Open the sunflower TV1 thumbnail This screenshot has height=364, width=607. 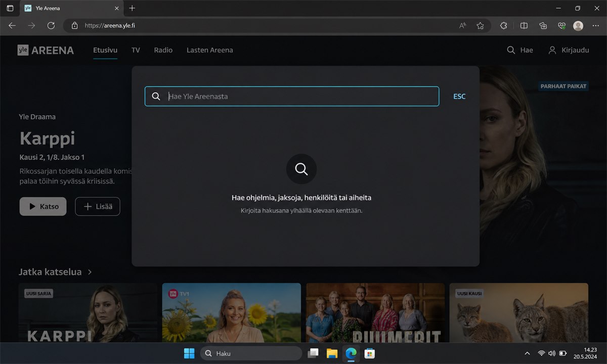pos(232,313)
